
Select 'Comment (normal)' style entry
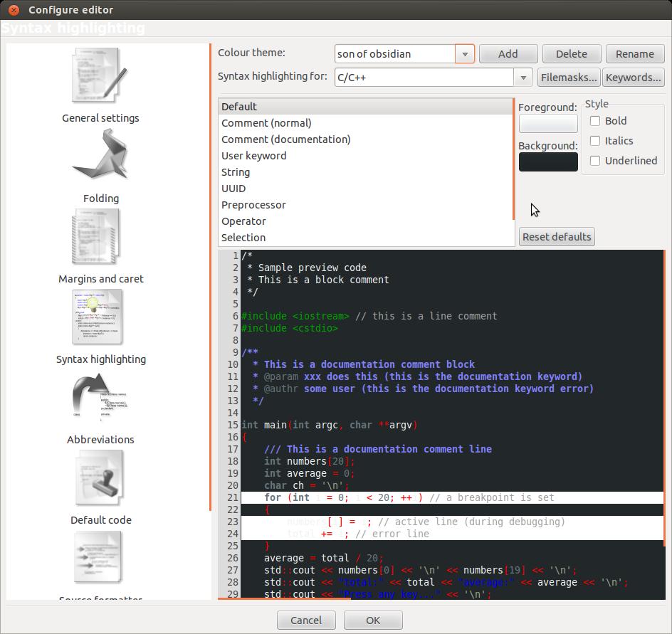366,123
